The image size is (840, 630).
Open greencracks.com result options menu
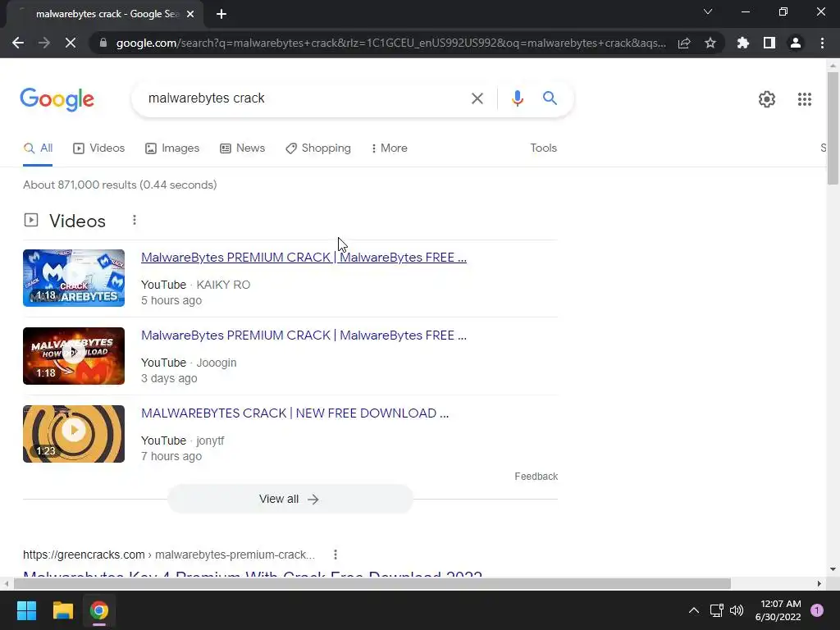point(336,555)
